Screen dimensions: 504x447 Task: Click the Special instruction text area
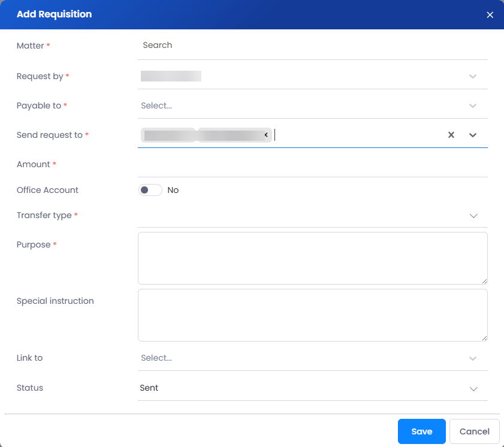tap(312, 315)
